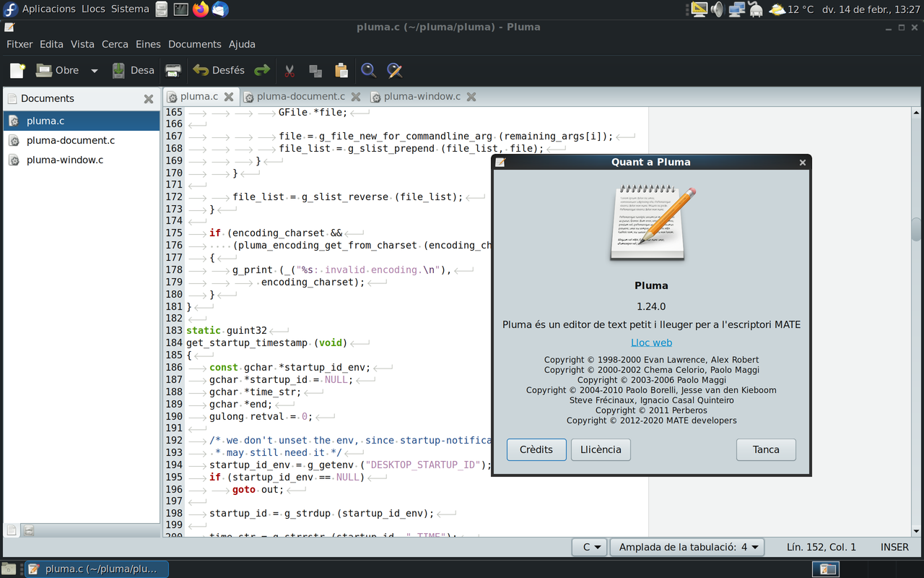Click Tanca to close the About dialog
Viewport: 924px width, 578px height.
tap(766, 449)
